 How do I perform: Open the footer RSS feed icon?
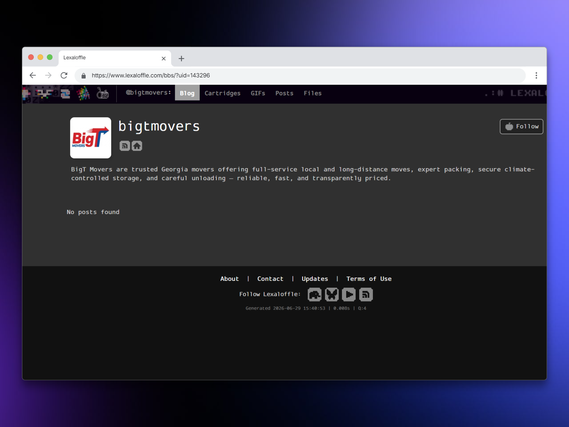coord(366,294)
